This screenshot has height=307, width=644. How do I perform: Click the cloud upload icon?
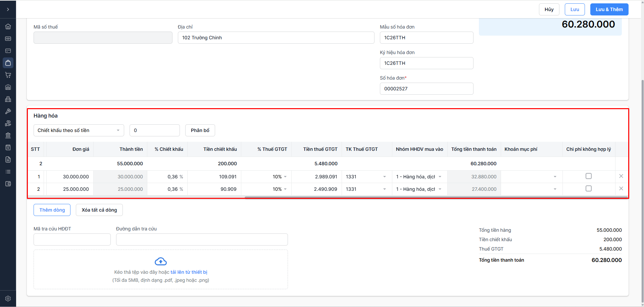161,261
